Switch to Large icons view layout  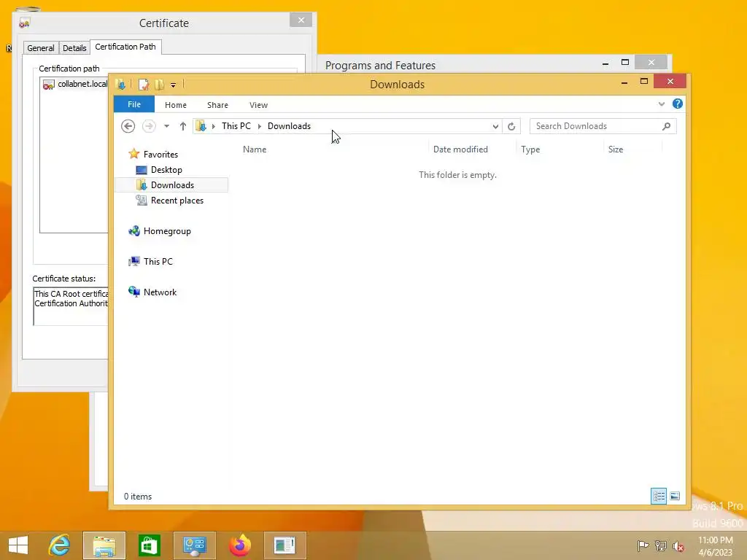[675, 496]
